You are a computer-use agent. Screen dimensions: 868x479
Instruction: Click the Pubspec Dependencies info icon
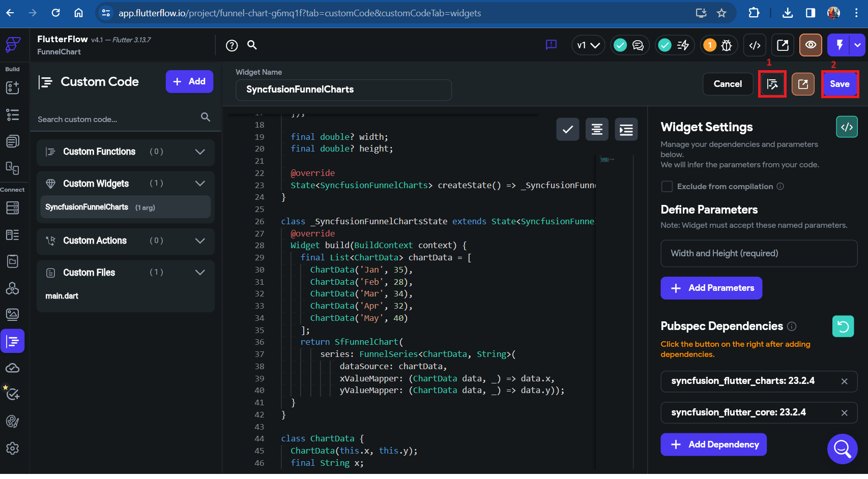pyautogui.click(x=792, y=326)
